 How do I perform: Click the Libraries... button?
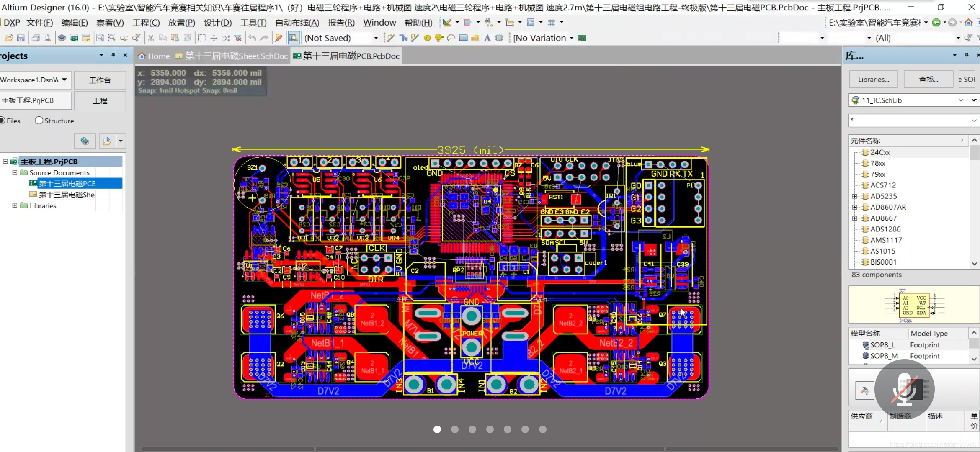pos(874,80)
